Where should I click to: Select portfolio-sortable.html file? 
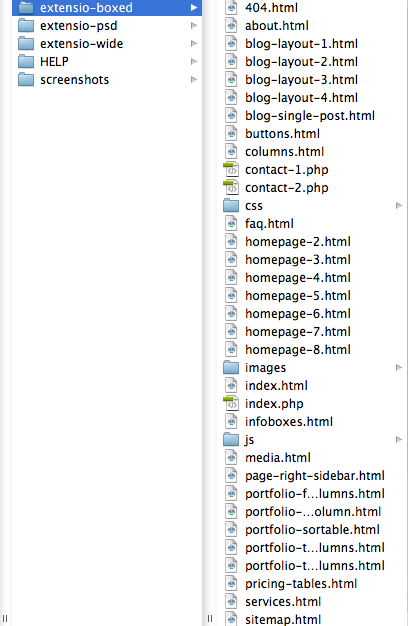(312, 530)
